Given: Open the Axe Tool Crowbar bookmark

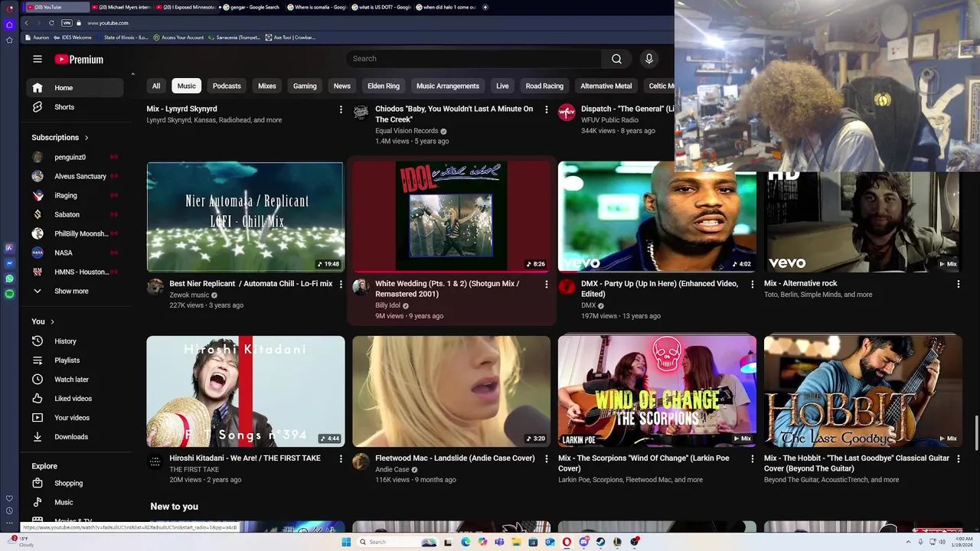Looking at the screenshot, I should pyautogui.click(x=290, y=37).
